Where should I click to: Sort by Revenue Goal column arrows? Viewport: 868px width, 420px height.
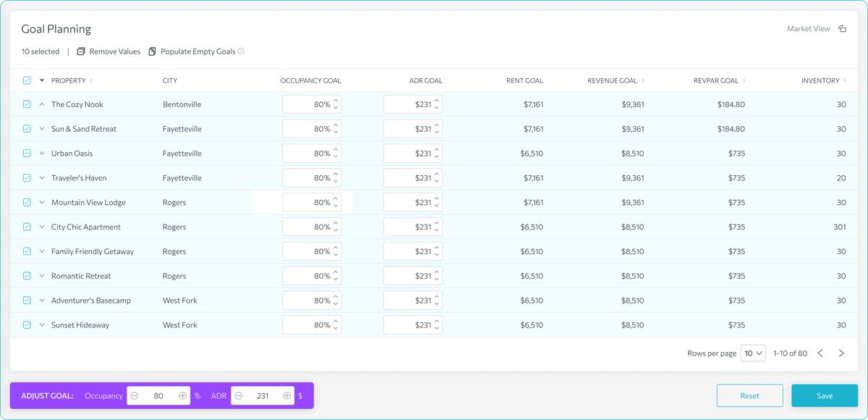643,80
